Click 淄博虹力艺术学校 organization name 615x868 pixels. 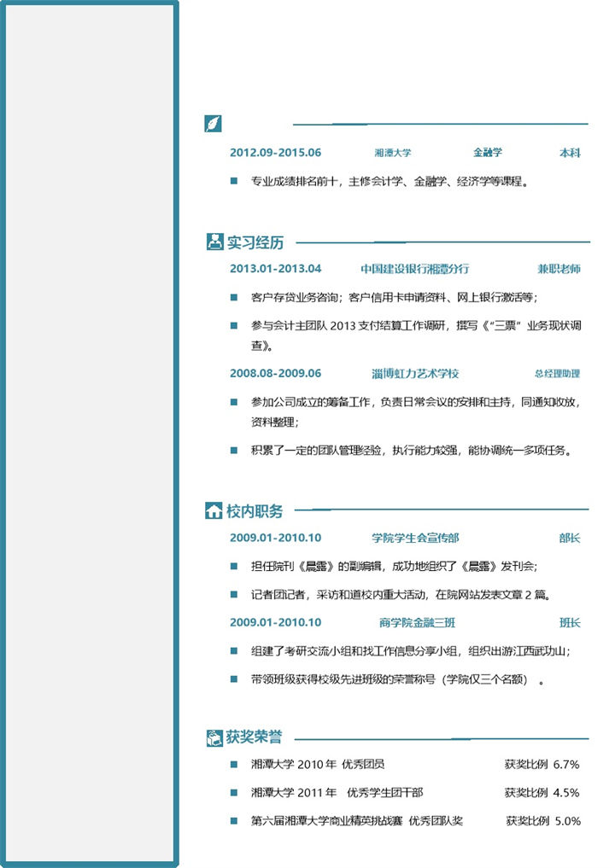(x=415, y=374)
